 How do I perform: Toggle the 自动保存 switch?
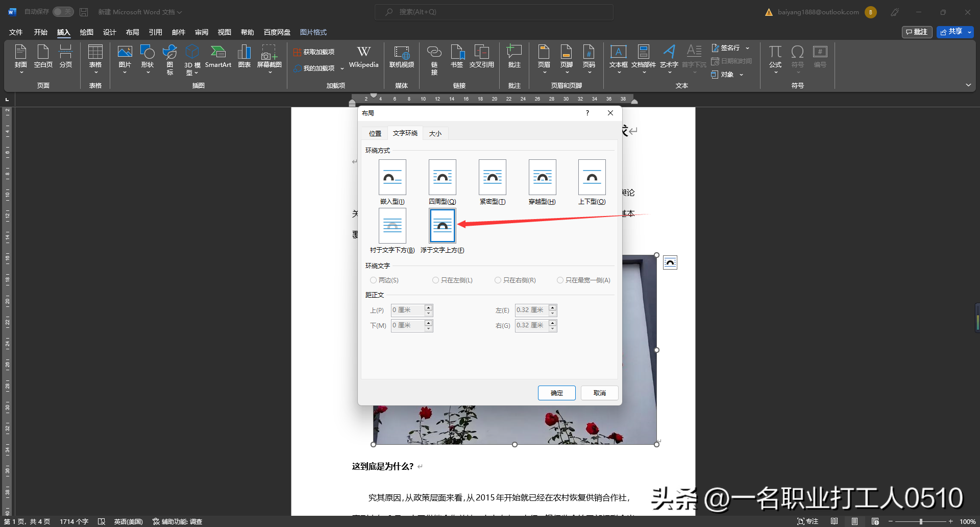click(63, 12)
